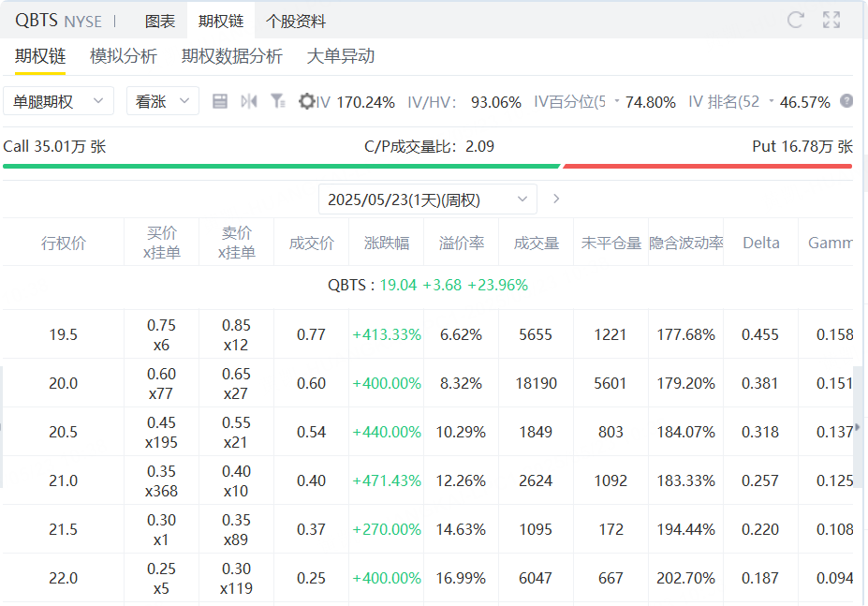The height and width of the screenshot is (606, 868).
Task: Open the 单腿期权 strategy dropdown
Action: (x=58, y=101)
